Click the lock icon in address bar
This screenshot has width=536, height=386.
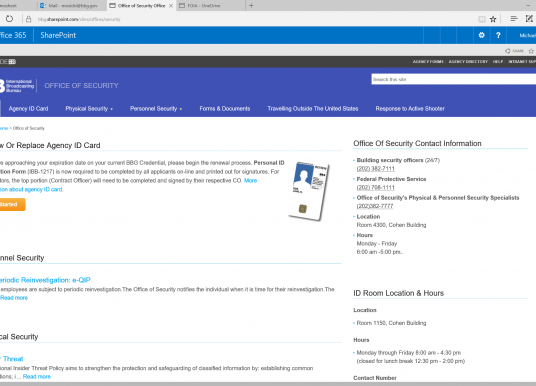pyautogui.click(x=29, y=19)
